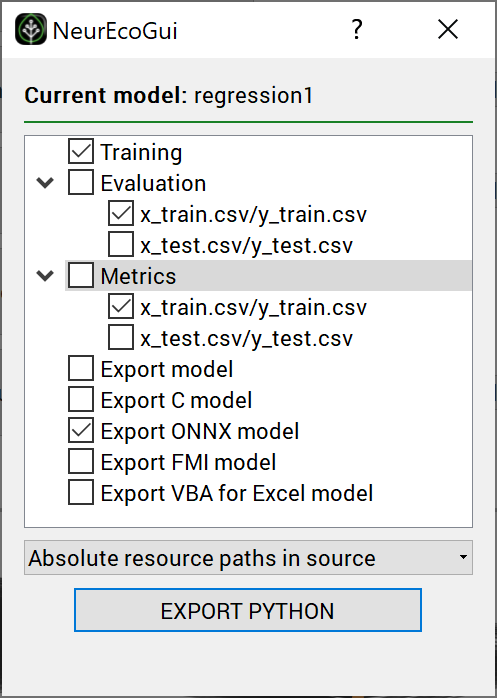Check x_test.csv/y_test.csv under Evaluation
The width and height of the screenshot is (497, 698).
point(121,244)
